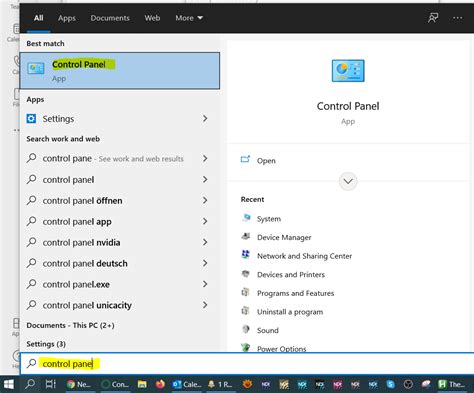
Task: Open File Explorer from the taskbar
Action: (x=142, y=384)
